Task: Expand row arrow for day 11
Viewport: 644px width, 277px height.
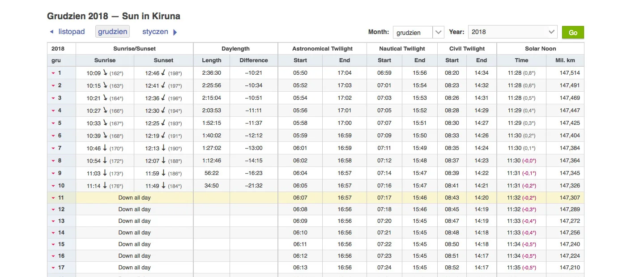Action: [53, 198]
